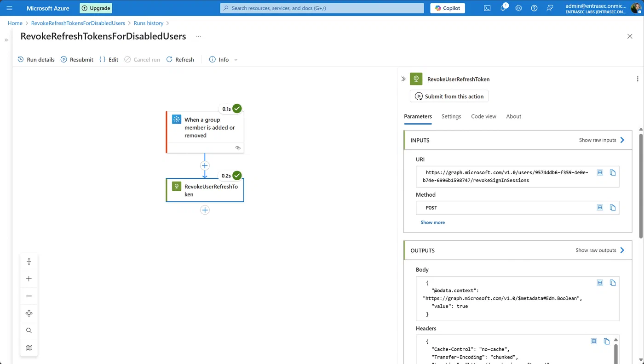Open the action panel's vertical ellipsis menu
This screenshot has width=644, height=364.
(x=638, y=79)
